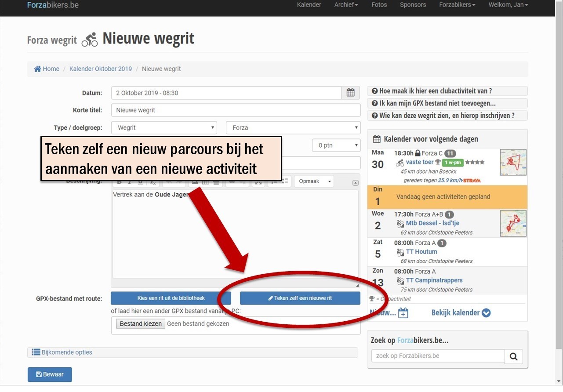Expand the Bijkomende opties section
The image size is (563, 392).
[x=193, y=352]
